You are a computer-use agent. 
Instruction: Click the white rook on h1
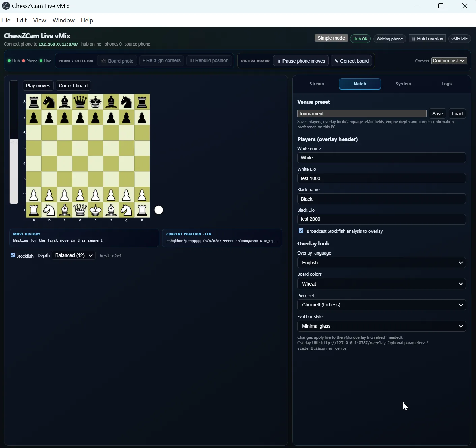(142, 210)
